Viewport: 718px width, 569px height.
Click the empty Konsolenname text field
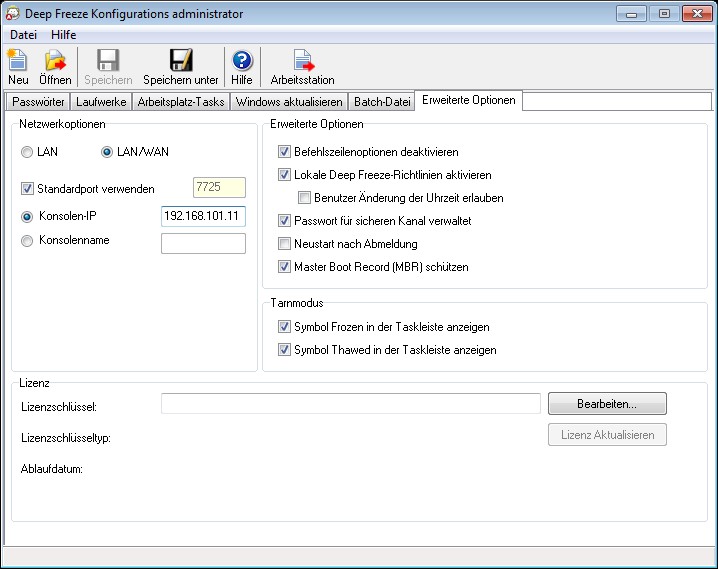click(x=203, y=244)
